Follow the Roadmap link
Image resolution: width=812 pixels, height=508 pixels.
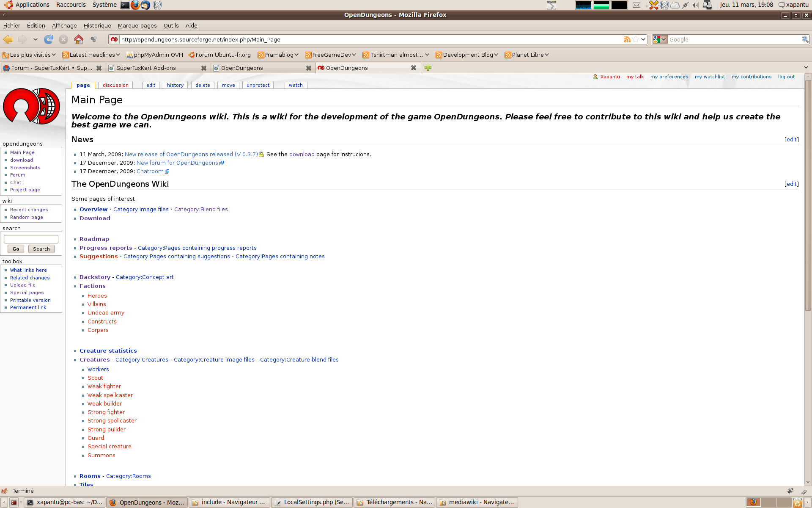point(94,239)
